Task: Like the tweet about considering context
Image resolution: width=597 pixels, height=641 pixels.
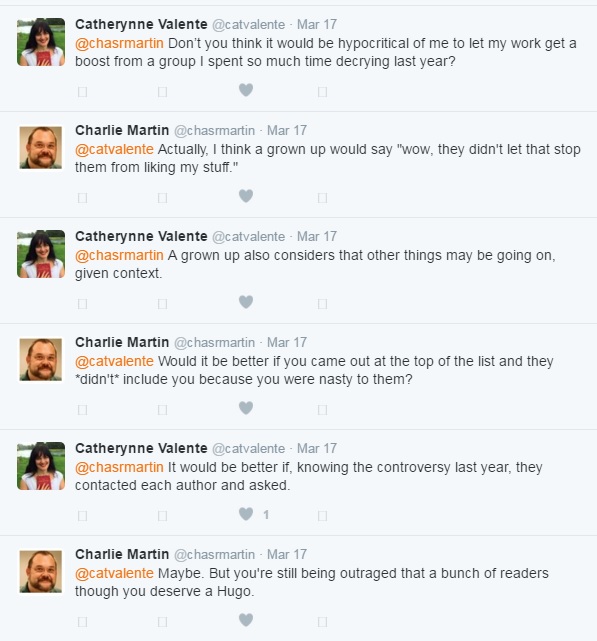Action: coord(246,302)
